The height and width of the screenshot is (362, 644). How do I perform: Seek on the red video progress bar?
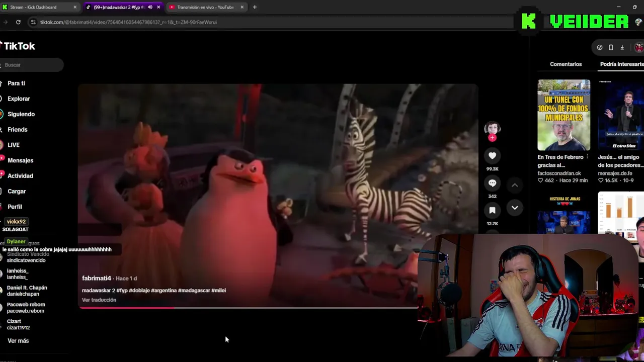[248, 308]
